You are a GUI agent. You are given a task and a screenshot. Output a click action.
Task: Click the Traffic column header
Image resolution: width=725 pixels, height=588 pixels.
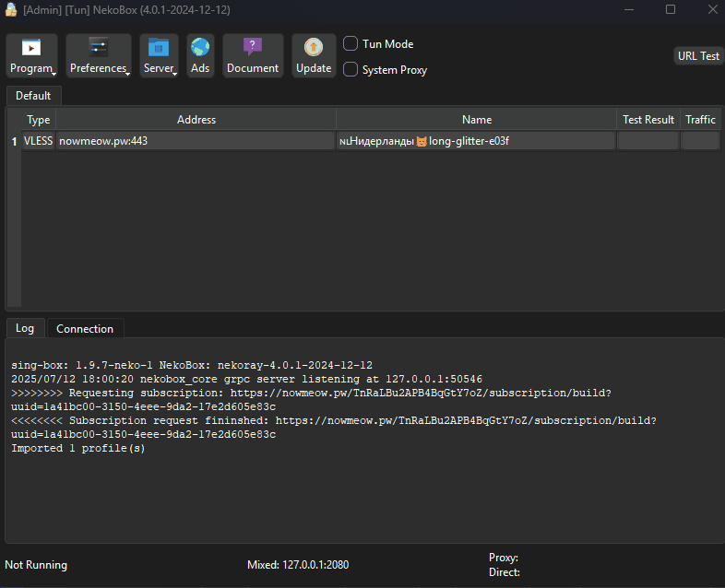700,120
